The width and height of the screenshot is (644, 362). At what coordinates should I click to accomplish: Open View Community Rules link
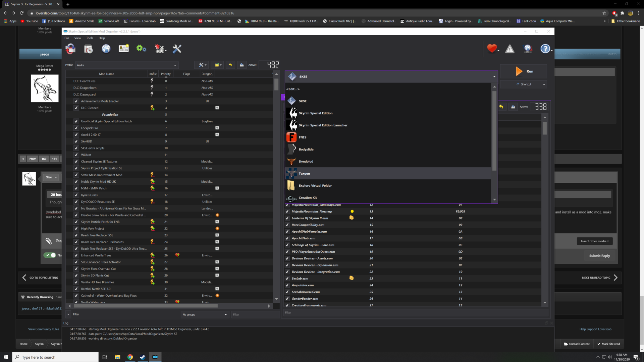43,329
